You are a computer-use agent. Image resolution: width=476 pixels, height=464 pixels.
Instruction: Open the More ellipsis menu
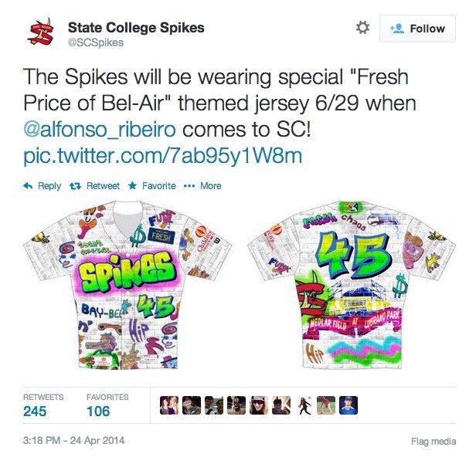pos(189,186)
